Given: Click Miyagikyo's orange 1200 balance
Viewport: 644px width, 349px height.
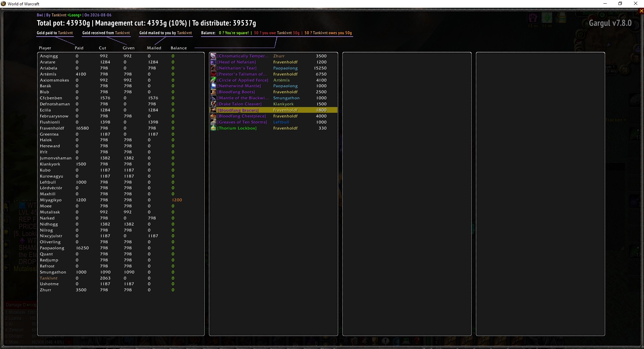Looking at the screenshot, I should (x=177, y=200).
